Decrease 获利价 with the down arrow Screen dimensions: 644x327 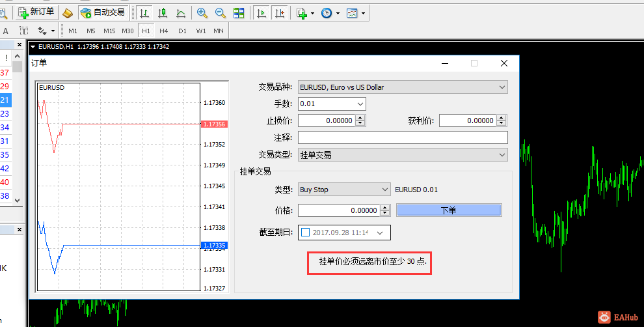502,123
